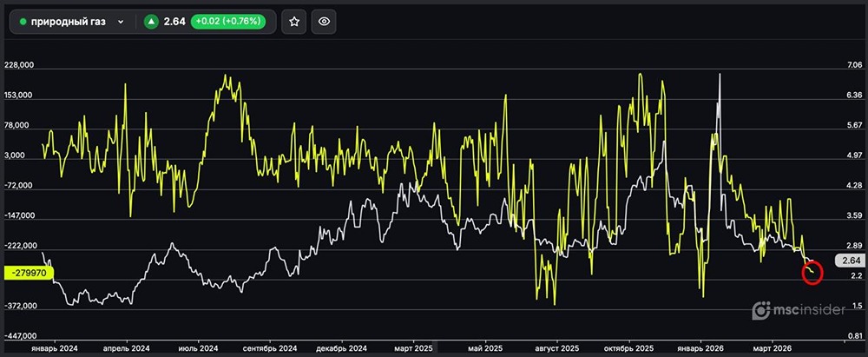The image size is (868, 357).
Task: Expand the природный газ chevron arrow
Action: pos(121,22)
